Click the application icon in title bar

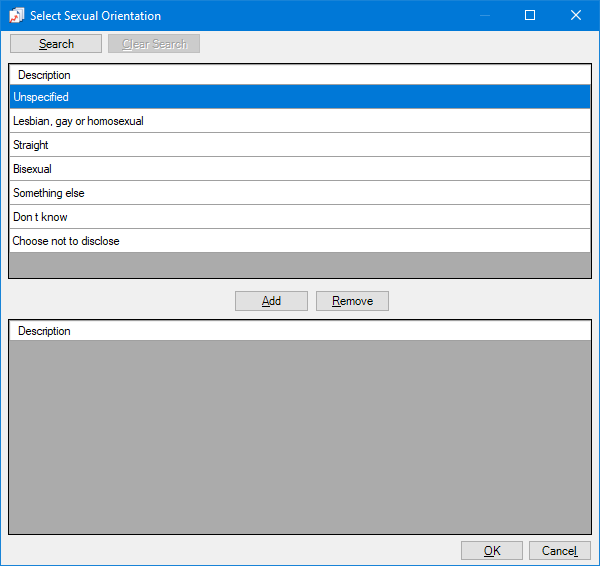point(16,15)
